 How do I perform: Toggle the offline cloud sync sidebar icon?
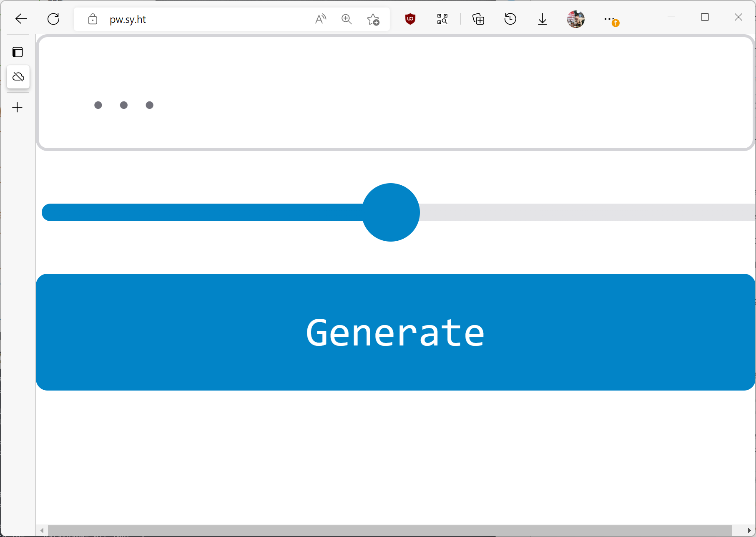(x=18, y=77)
